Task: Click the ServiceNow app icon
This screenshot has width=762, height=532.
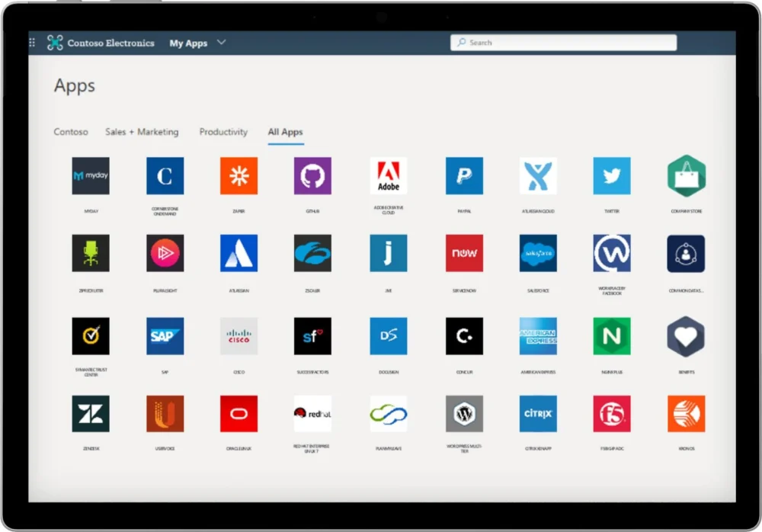Action: [x=464, y=253]
